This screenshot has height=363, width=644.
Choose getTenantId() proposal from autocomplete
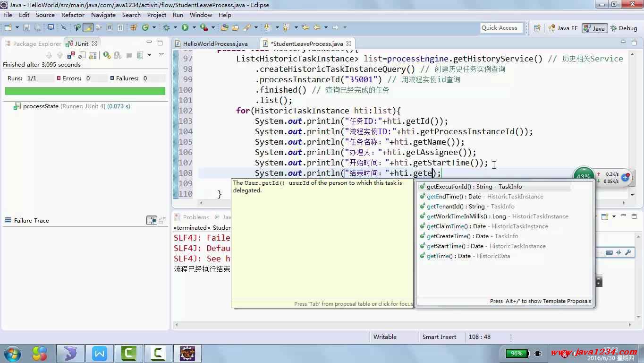(494, 207)
